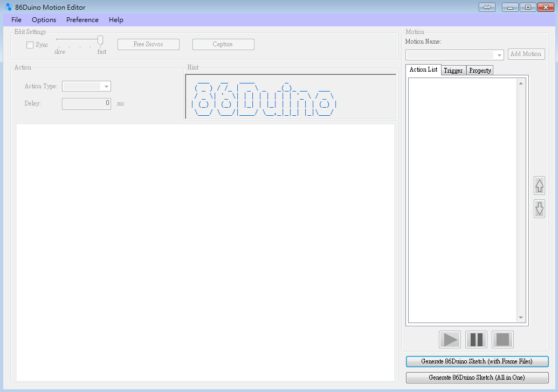
Task: Open the Action Type dropdown
Action: pos(86,86)
